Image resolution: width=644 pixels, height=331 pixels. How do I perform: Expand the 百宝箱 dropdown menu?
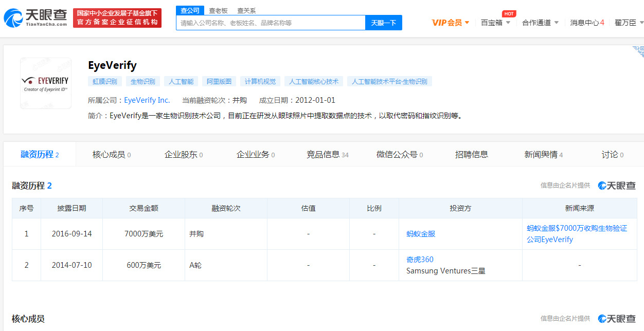[x=495, y=23]
